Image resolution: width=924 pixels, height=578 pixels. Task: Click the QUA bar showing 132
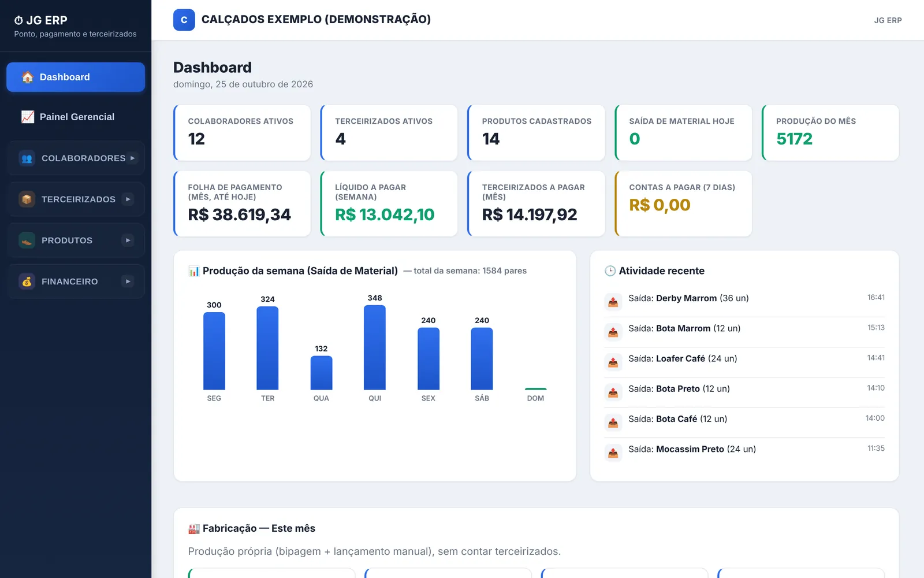(321, 373)
